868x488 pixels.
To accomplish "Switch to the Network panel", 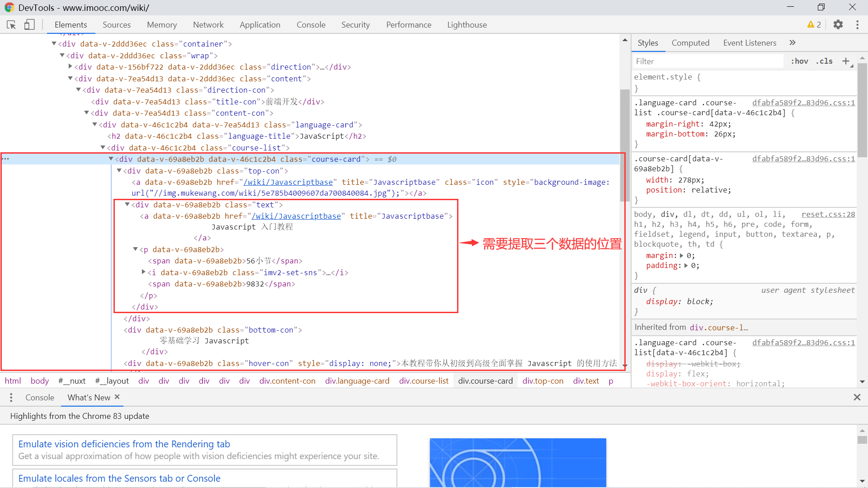I will point(208,25).
